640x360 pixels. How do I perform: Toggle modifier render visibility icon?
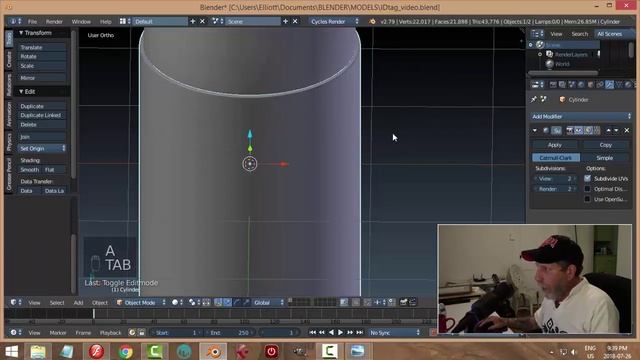click(x=570, y=130)
